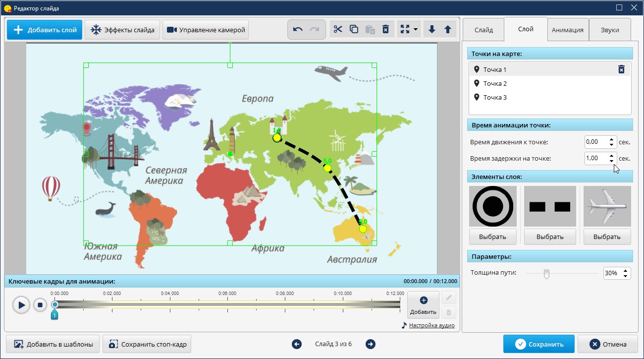Move layer up with the up arrow

[448, 29]
